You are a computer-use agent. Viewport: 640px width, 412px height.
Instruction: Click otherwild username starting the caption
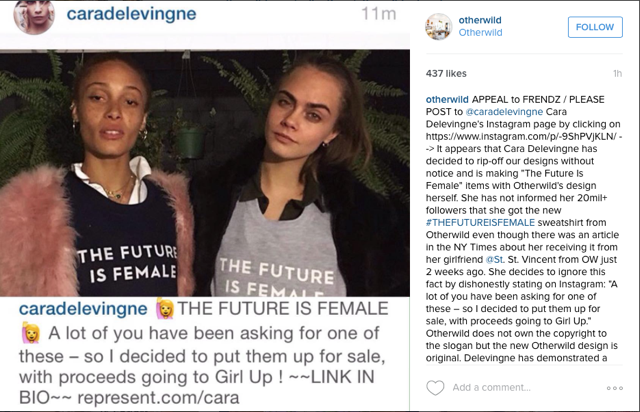[447, 100]
